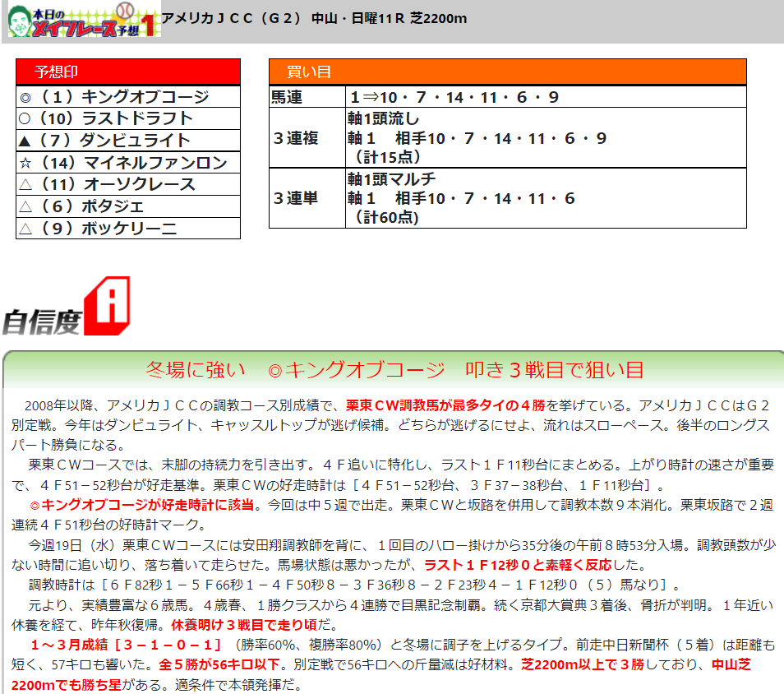Click the headline 冬場に強い ◎キングオブコージ

pos(295,370)
